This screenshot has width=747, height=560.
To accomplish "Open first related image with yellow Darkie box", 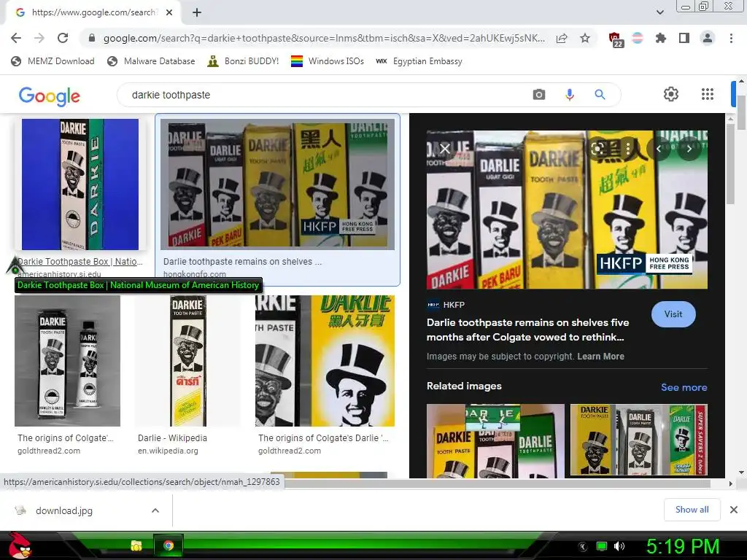I will [x=495, y=440].
